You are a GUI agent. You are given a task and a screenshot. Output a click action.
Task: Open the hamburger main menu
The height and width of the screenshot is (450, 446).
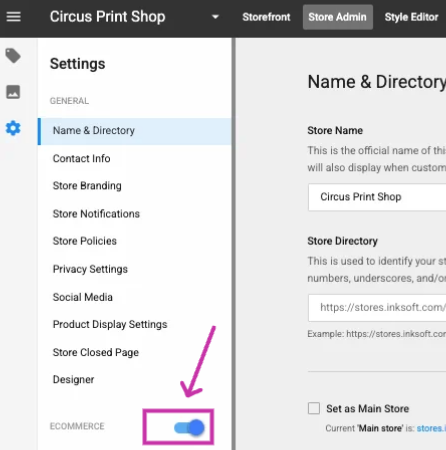click(14, 17)
